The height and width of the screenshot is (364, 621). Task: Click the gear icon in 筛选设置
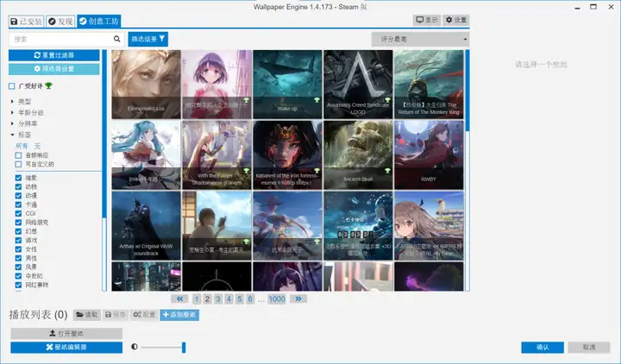coord(37,68)
